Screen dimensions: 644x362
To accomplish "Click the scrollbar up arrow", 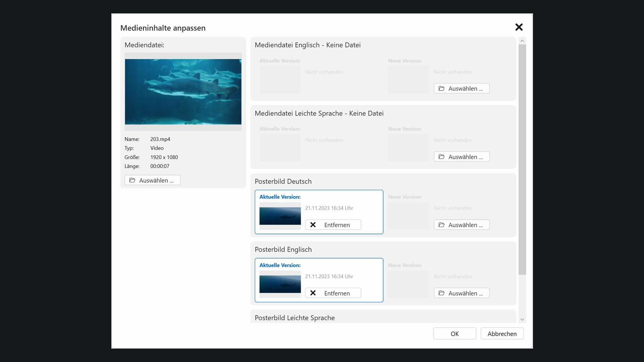I will point(522,41).
